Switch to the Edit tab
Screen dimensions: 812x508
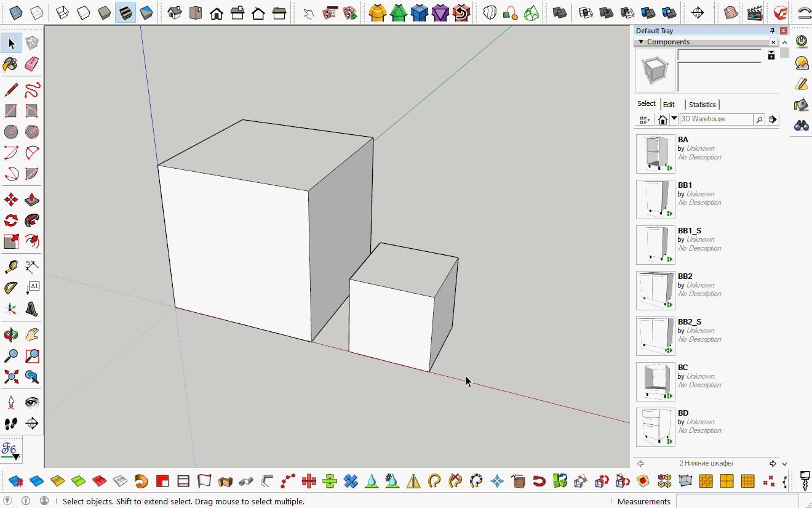coord(669,103)
